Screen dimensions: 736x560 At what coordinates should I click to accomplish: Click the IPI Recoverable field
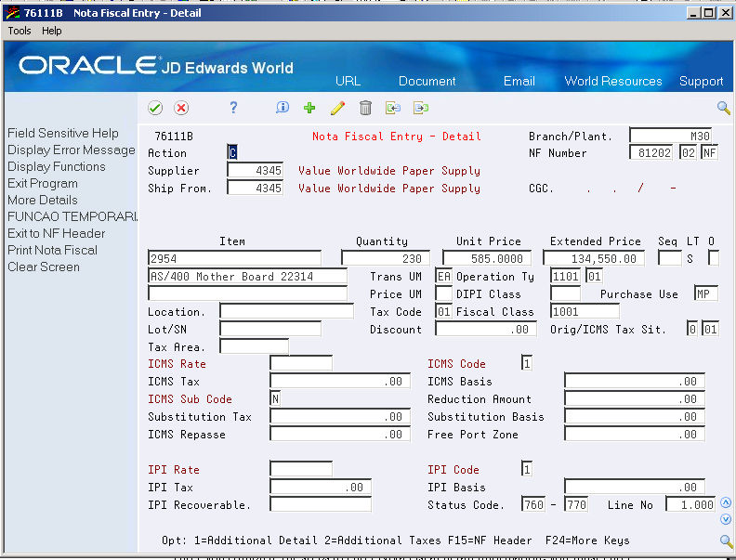coord(321,504)
